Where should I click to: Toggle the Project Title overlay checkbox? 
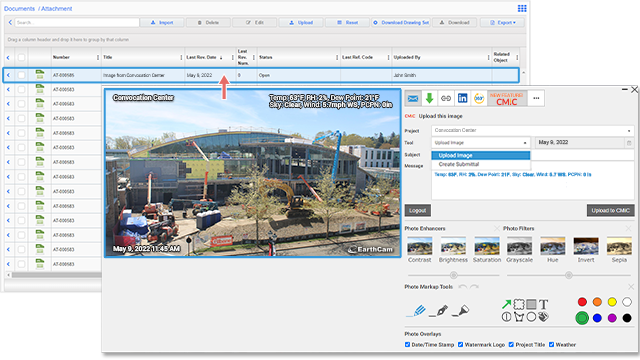tap(511, 344)
